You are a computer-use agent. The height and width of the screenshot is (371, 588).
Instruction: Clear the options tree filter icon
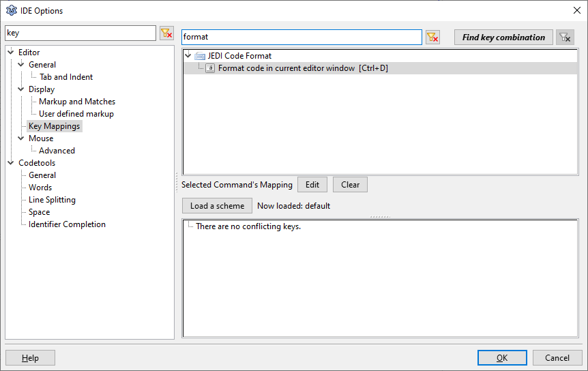(x=166, y=33)
